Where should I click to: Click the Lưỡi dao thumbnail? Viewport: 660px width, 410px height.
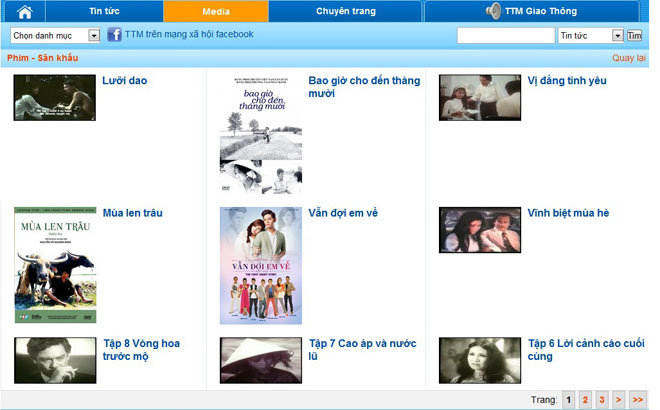tap(55, 98)
